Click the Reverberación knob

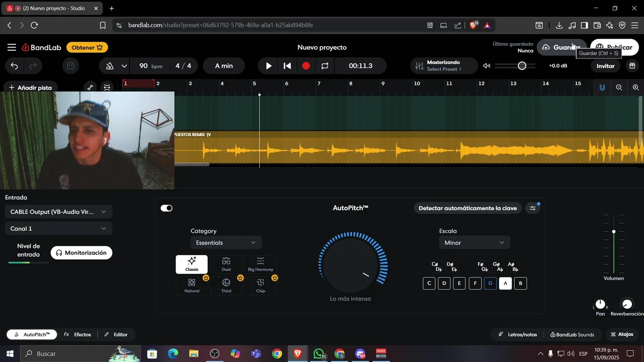627,304
